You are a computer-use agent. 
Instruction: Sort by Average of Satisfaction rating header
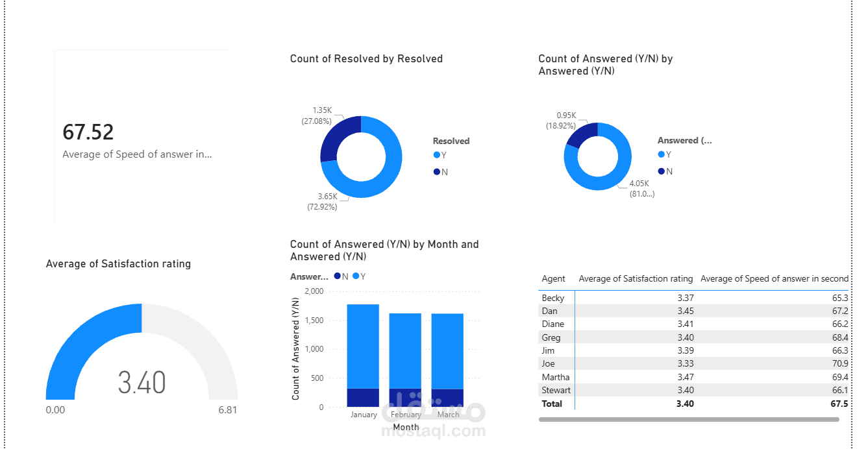tap(635, 278)
